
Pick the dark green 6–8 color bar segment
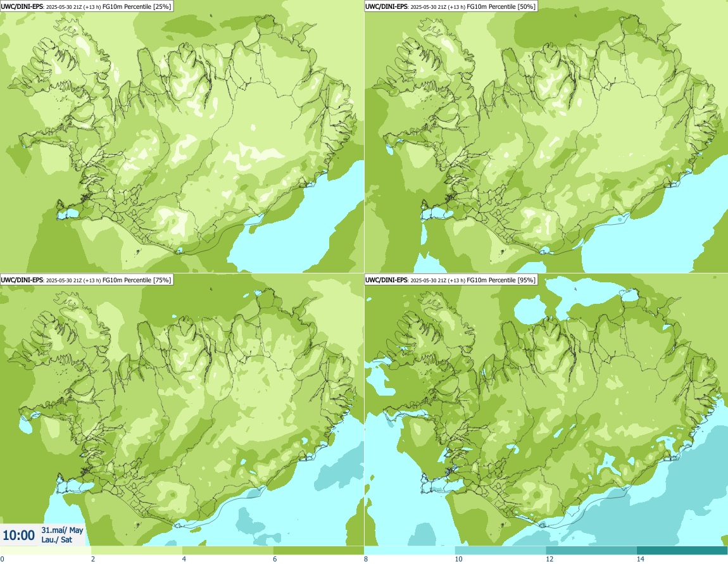(318, 551)
